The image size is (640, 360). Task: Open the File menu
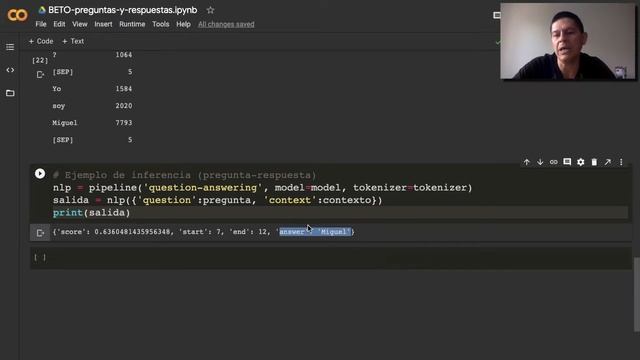41,24
